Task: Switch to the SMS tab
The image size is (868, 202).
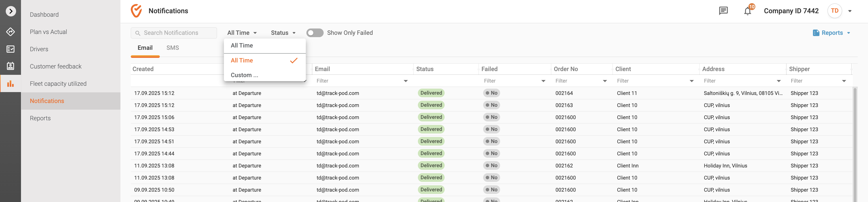Action: [172, 48]
